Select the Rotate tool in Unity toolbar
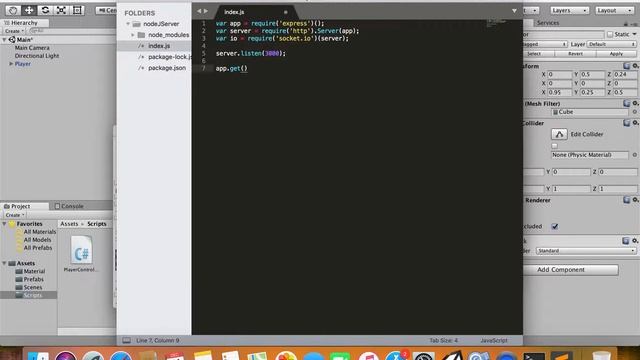 (45, 10)
